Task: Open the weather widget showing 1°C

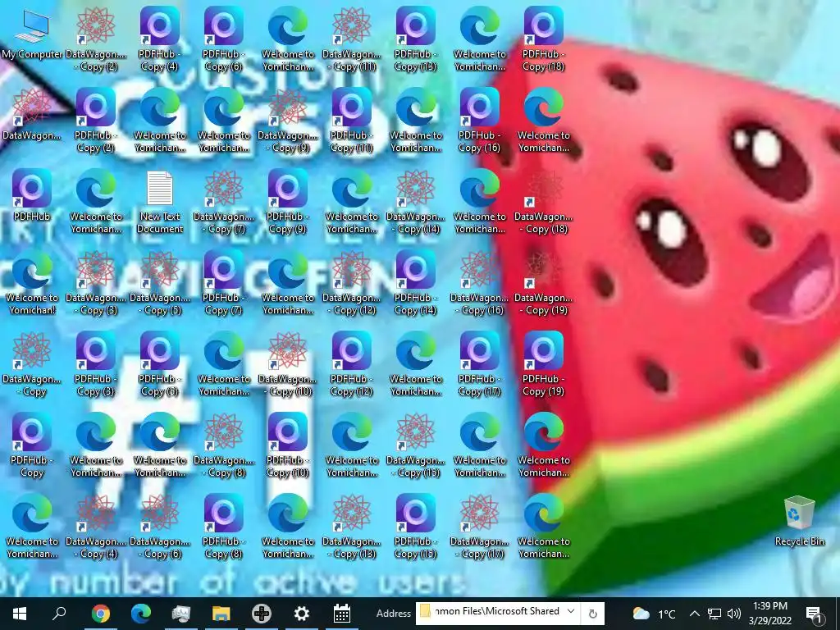Action: [654, 614]
